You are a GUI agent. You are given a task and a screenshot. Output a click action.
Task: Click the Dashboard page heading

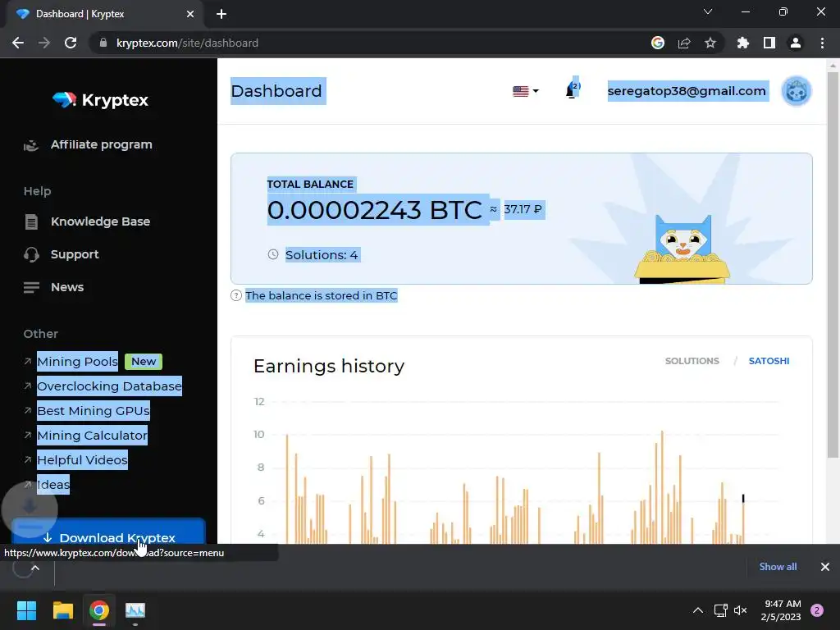click(x=276, y=91)
